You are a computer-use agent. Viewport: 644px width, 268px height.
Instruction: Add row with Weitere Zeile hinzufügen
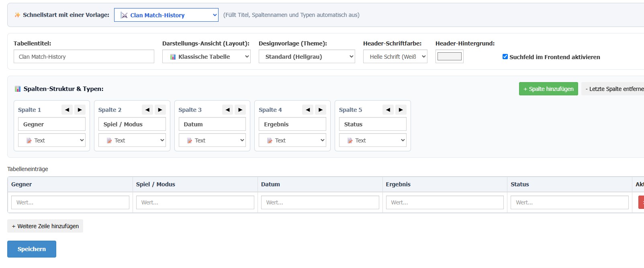[45, 226]
